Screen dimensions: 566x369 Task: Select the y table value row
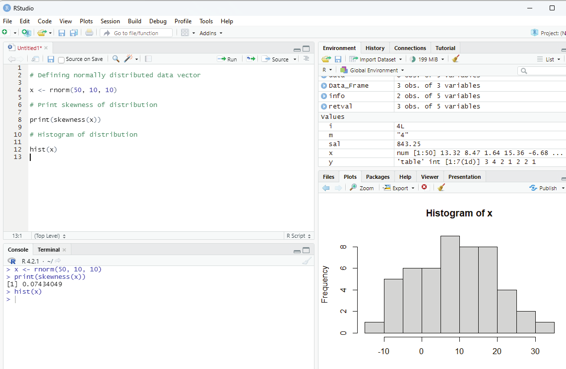click(x=442, y=162)
